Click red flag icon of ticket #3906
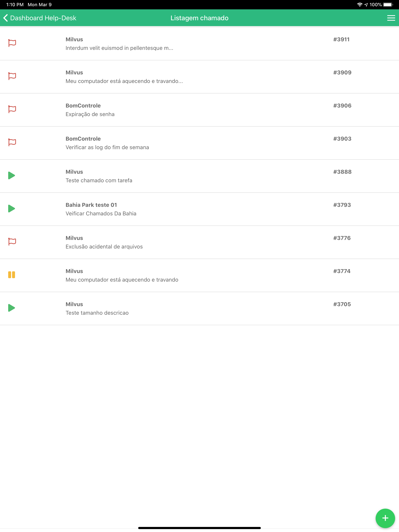 [x=12, y=109]
